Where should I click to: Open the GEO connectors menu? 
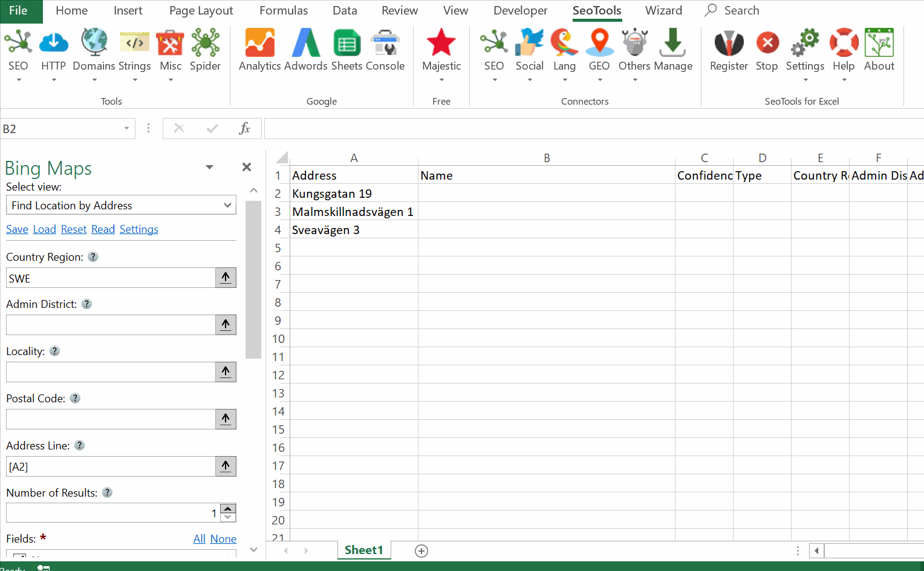click(599, 54)
